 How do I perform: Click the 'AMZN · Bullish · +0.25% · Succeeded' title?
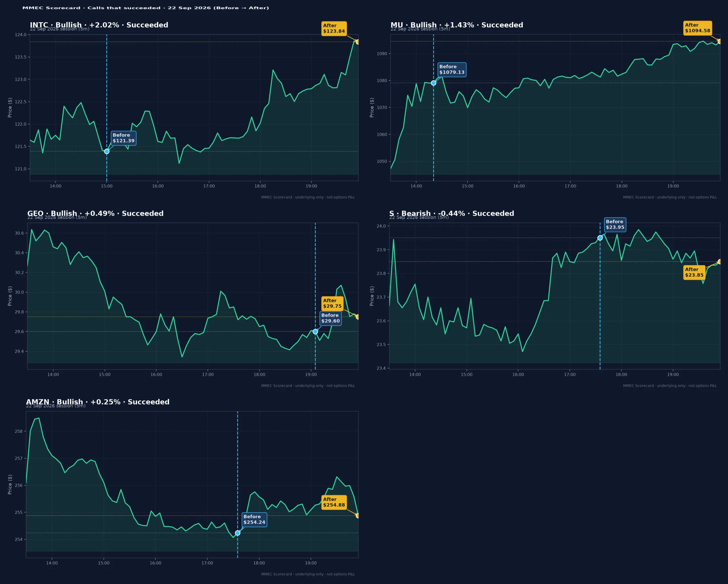tap(98, 402)
